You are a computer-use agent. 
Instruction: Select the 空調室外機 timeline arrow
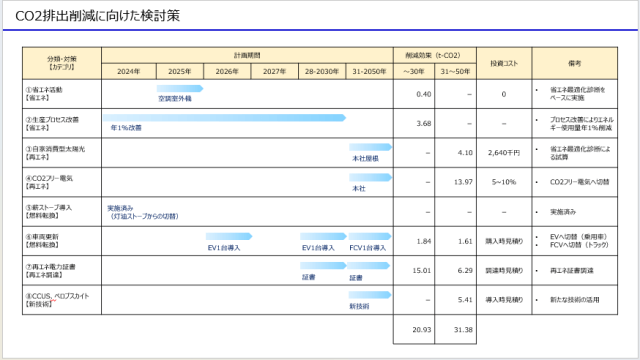tap(180, 89)
